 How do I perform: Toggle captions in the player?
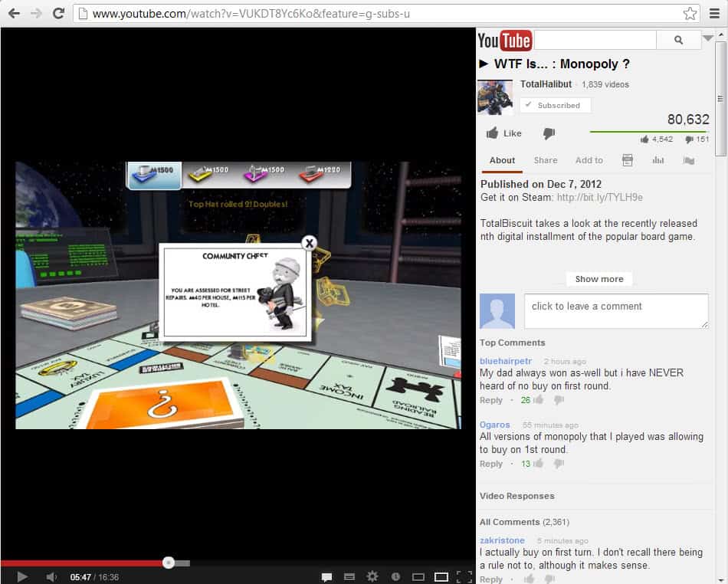(x=349, y=576)
